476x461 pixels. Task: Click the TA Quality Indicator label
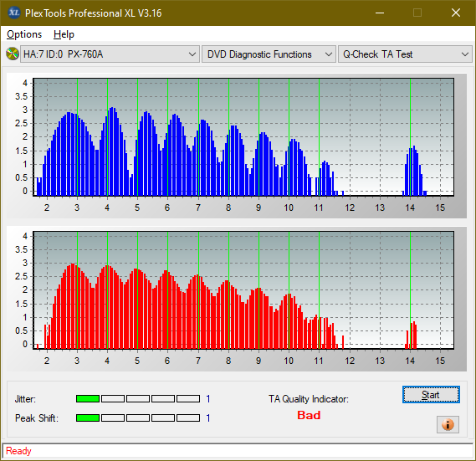(x=309, y=399)
